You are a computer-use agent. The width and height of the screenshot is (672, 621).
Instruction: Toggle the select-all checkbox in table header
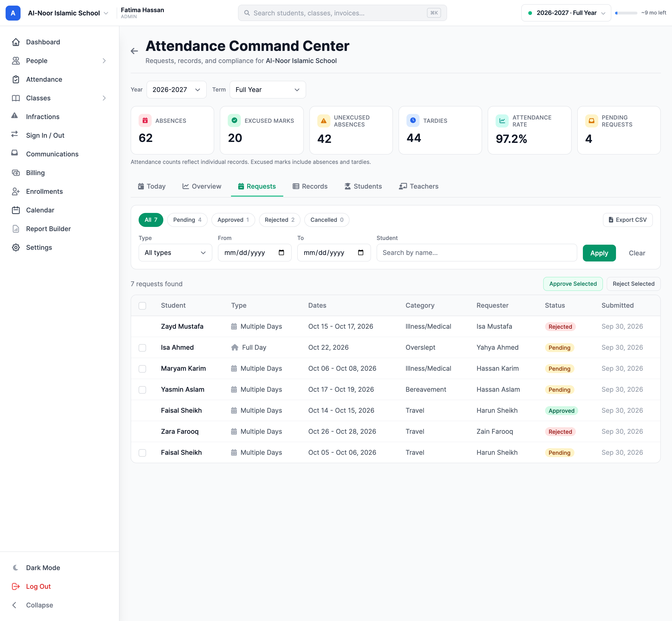click(142, 306)
